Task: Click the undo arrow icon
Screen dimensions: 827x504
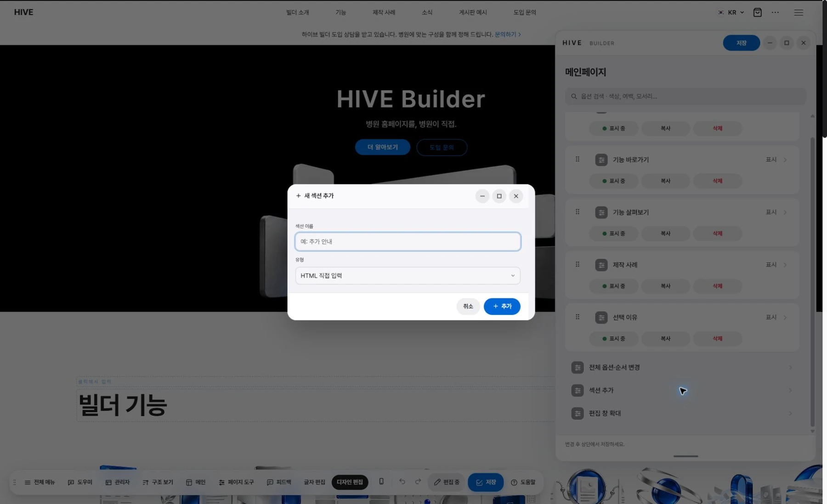Action: coord(402,482)
